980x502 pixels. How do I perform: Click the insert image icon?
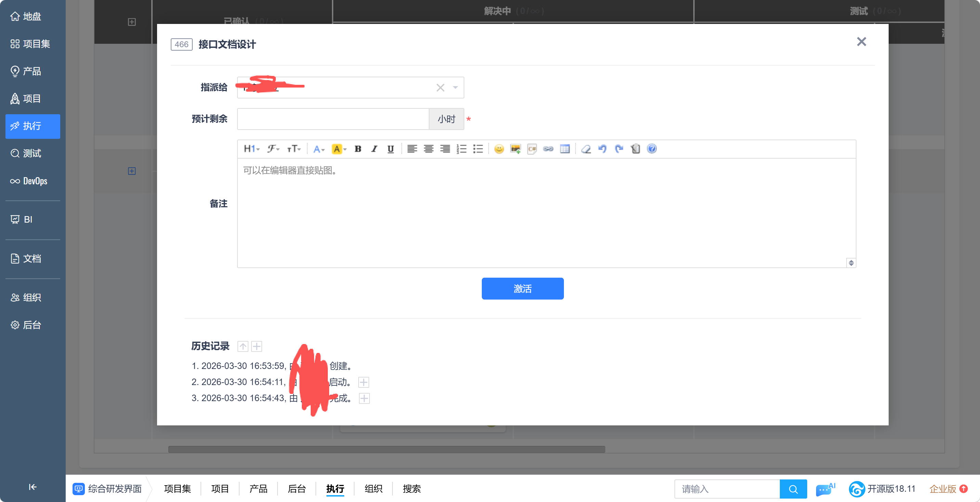pos(515,149)
